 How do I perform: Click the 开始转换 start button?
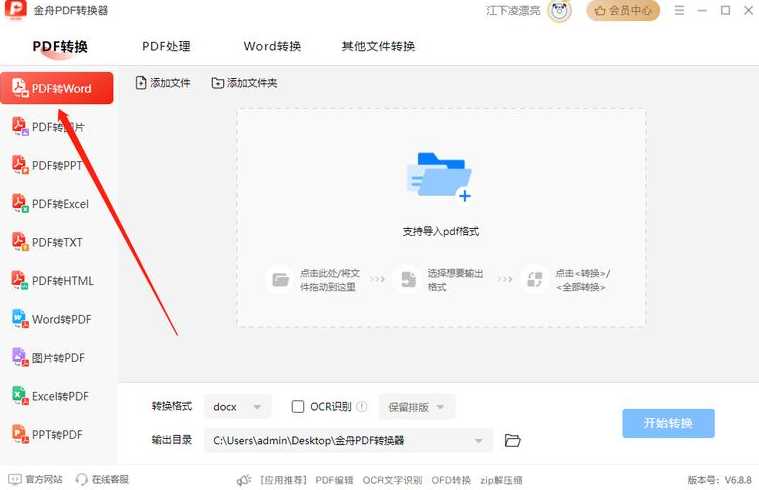pyautogui.click(x=668, y=423)
